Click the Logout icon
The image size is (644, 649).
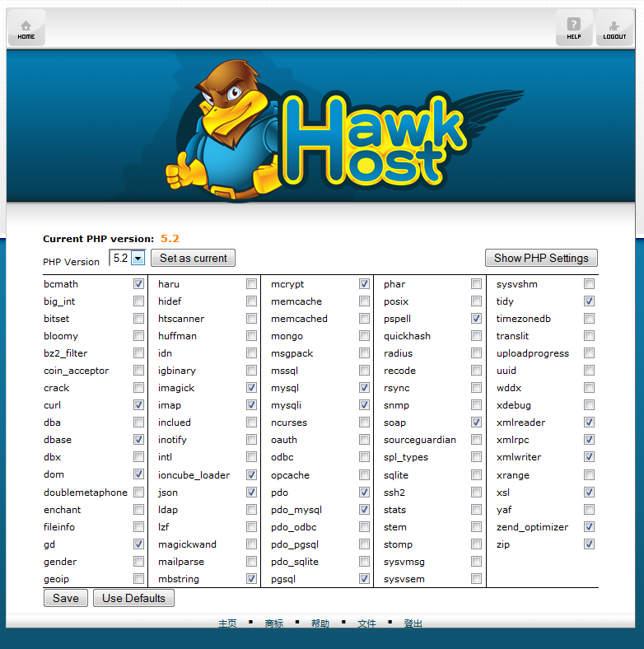tap(614, 28)
